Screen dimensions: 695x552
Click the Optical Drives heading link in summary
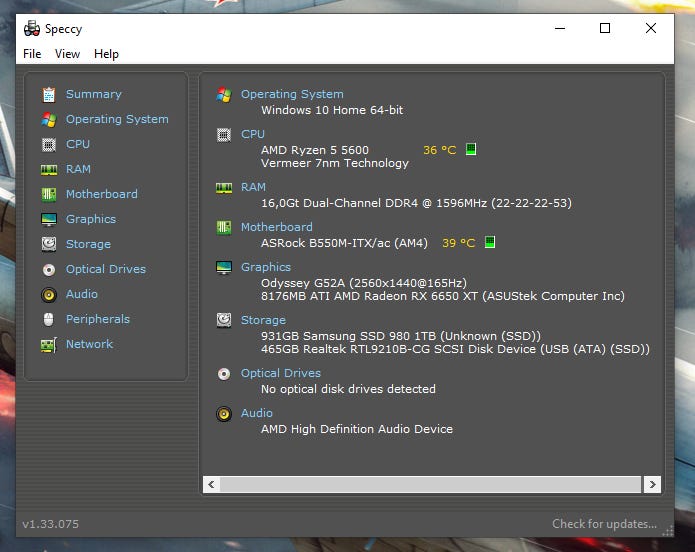pyautogui.click(x=281, y=373)
